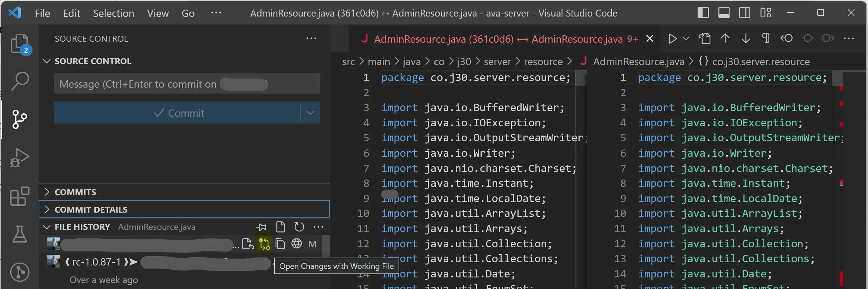Go to previous change with up arrow
868x289 pixels.
[x=725, y=39]
